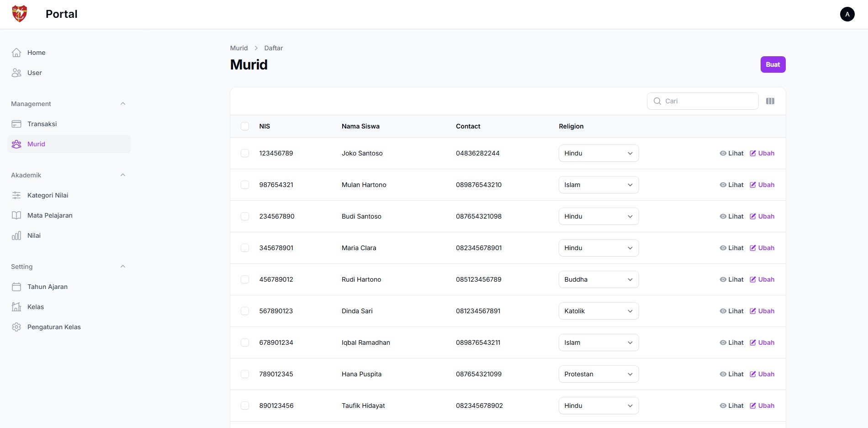Click the Pengaturan Kelas gear icon
868x428 pixels.
coord(16,327)
